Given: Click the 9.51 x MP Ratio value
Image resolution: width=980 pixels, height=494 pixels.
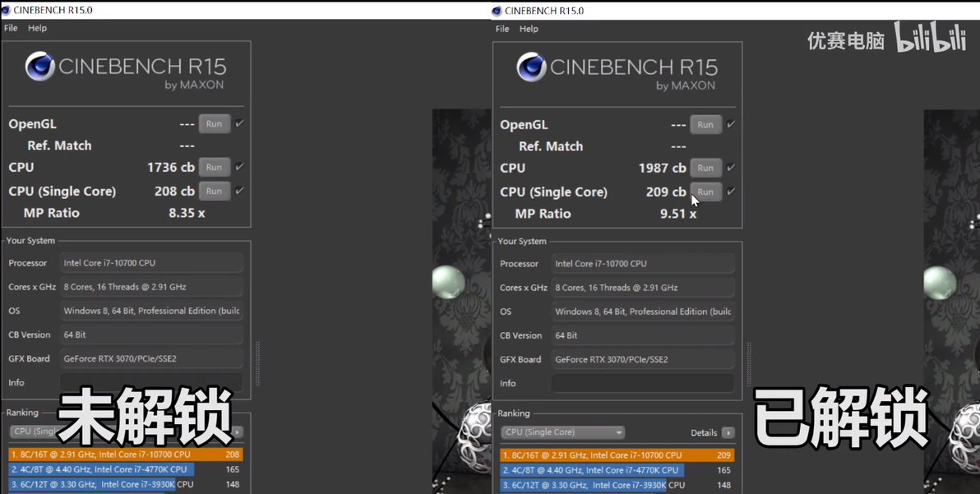Looking at the screenshot, I should (678, 214).
